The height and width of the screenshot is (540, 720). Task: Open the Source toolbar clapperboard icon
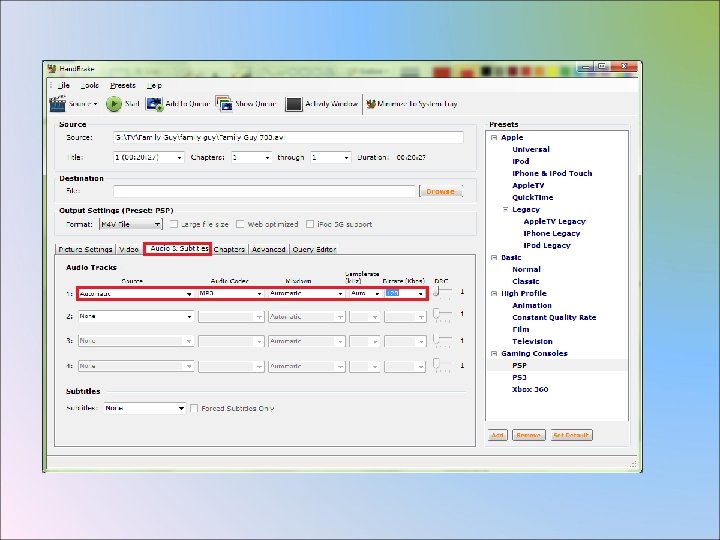[x=57, y=104]
